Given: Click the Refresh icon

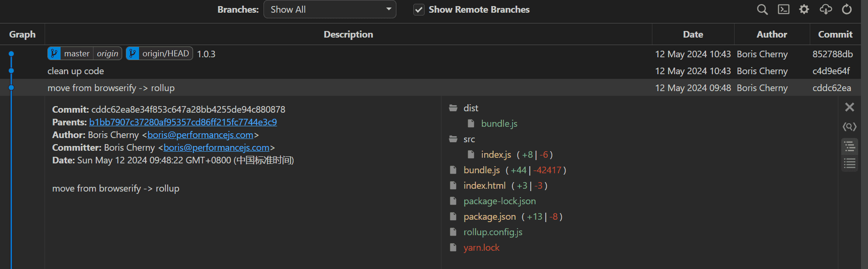Looking at the screenshot, I should point(847,9).
